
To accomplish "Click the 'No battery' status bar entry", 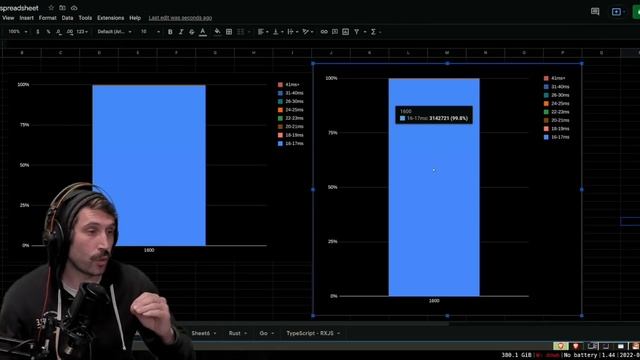I will (x=580, y=355).
